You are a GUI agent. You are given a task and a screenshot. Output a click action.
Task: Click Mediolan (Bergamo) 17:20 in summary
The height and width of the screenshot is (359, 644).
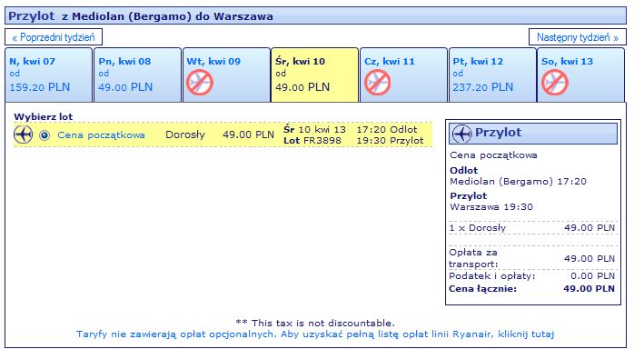coord(518,182)
